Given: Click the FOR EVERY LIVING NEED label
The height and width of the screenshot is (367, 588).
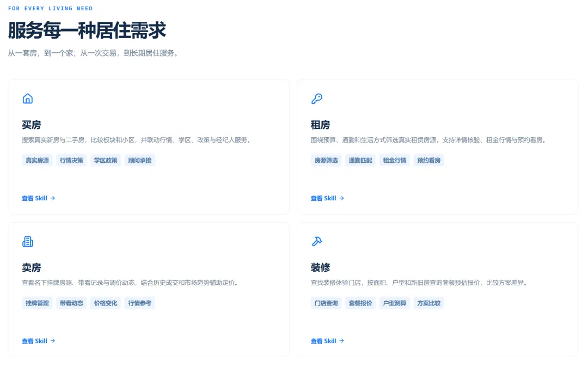Looking at the screenshot, I should click(50, 8).
